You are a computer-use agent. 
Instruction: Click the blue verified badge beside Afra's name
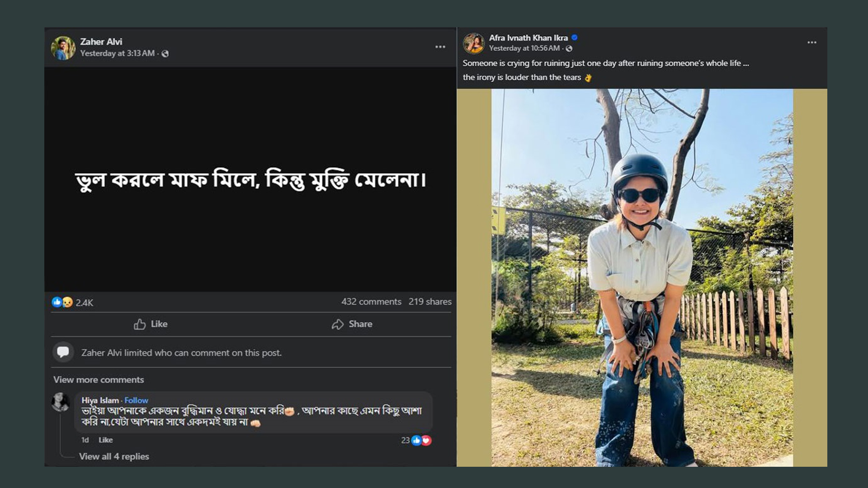pos(575,38)
